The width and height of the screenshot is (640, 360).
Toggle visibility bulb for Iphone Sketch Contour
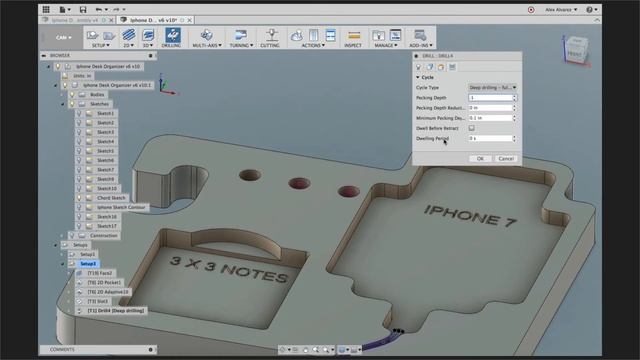[x=79, y=207]
